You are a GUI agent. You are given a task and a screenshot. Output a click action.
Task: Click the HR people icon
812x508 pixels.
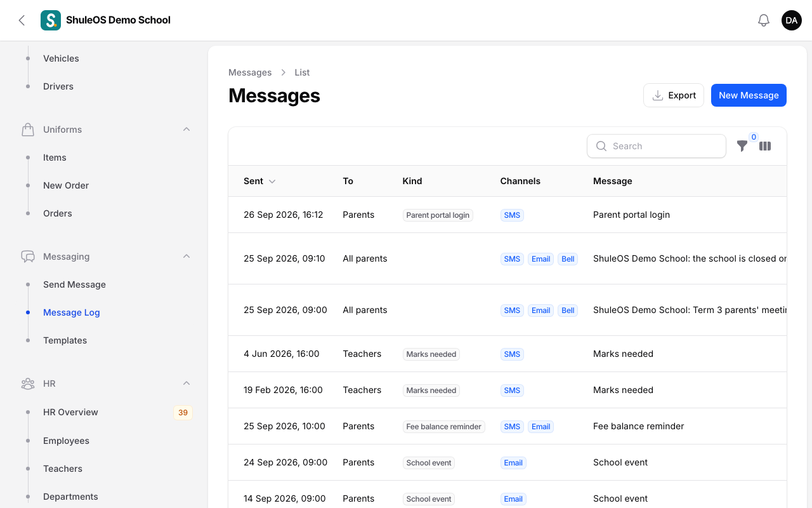[x=28, y=384]
